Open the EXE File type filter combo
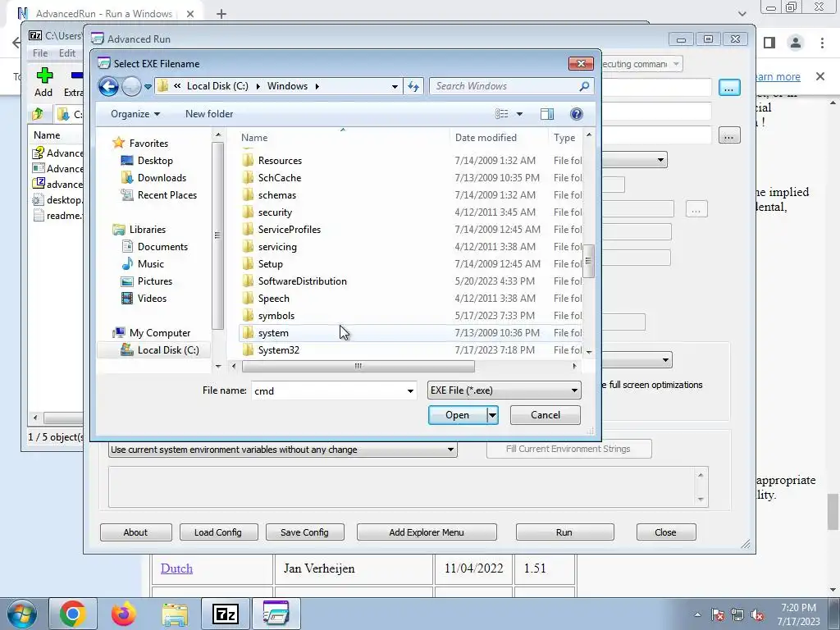 point(504,390)
